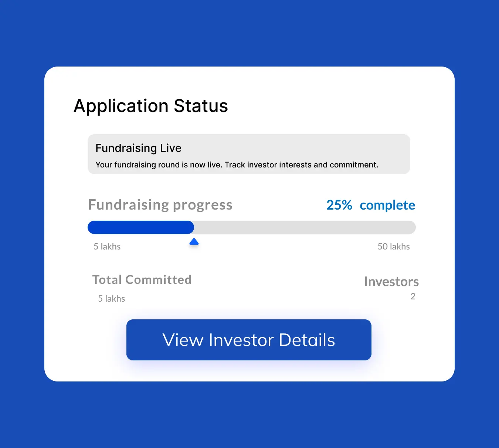499x448 pixels.
Task: Select the Fundraising Live banner title
Action: 138,148
